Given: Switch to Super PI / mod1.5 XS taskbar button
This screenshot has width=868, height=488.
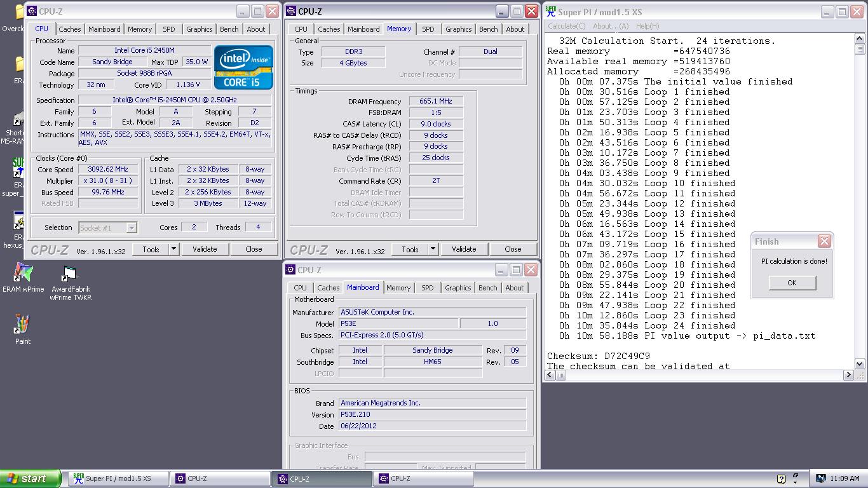Looking at the screenshot, I should (119, 478).
